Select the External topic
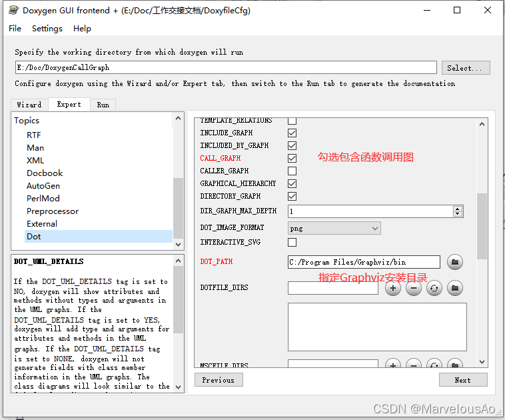The height and width of the screenshot is (420, 505). point(42,224)
